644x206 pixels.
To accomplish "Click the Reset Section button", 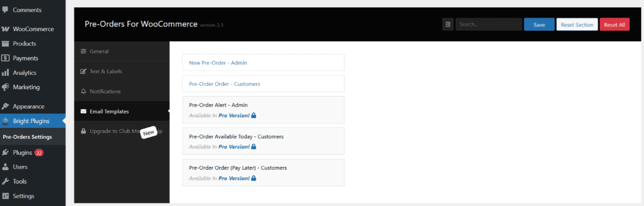I will (x=577, y=25).
